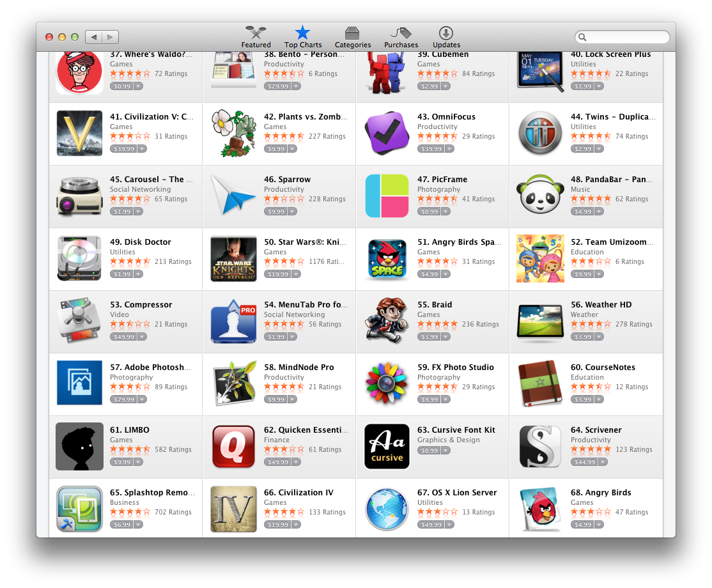Switch to the Categories tab
712x588 pixels.
352,37
